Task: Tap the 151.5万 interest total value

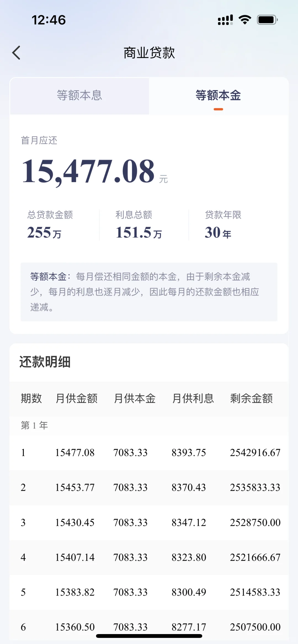Action: (139, 232)
